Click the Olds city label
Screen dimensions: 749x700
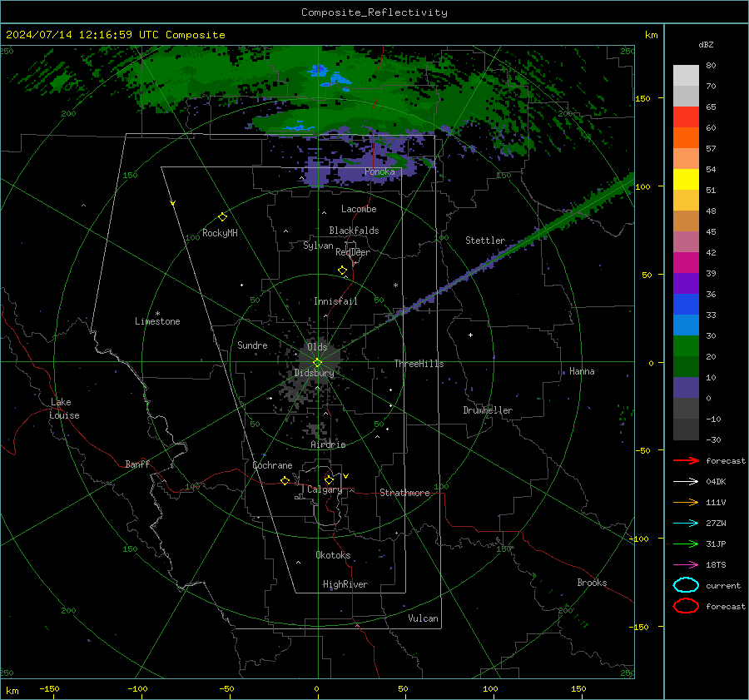[x=317, y=347]
